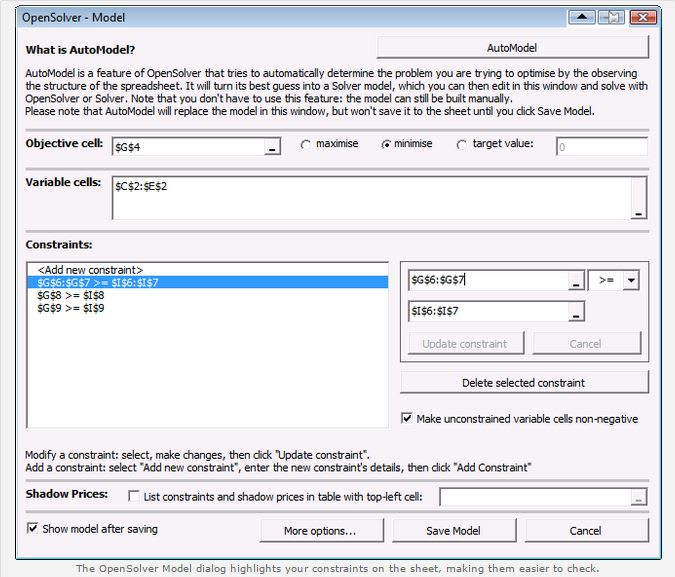Open the range selector for Variable cells

click(639, 198)
